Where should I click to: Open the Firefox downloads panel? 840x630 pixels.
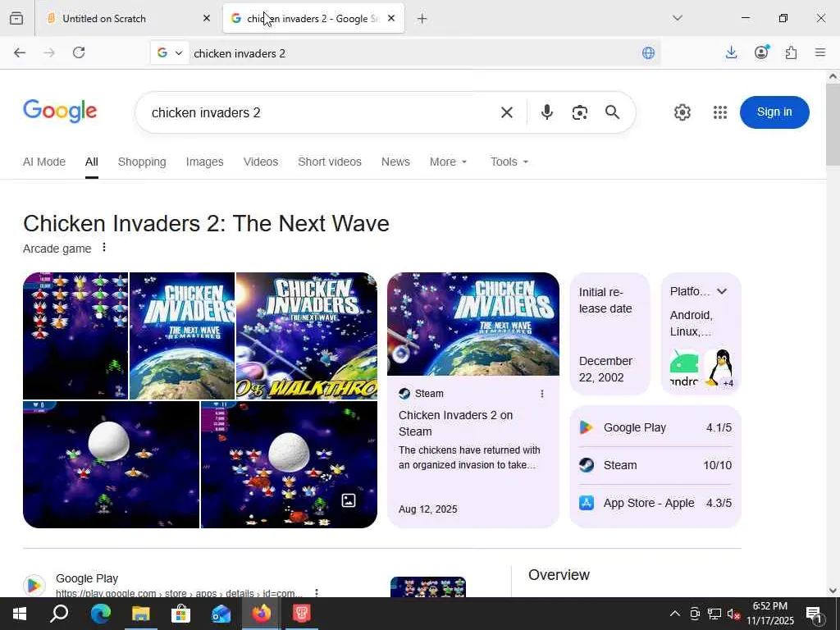pos(731,52)
